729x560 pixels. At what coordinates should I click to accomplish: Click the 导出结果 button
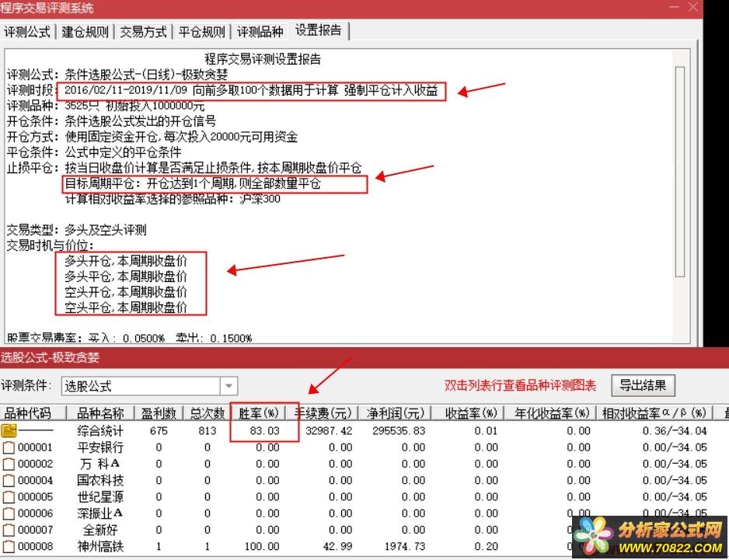(x=643, y=385)
